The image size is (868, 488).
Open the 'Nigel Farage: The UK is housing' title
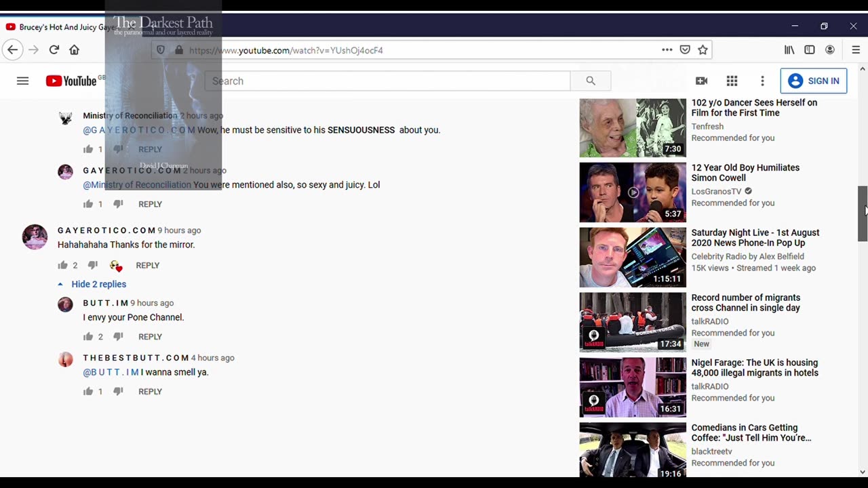point(755,368)
